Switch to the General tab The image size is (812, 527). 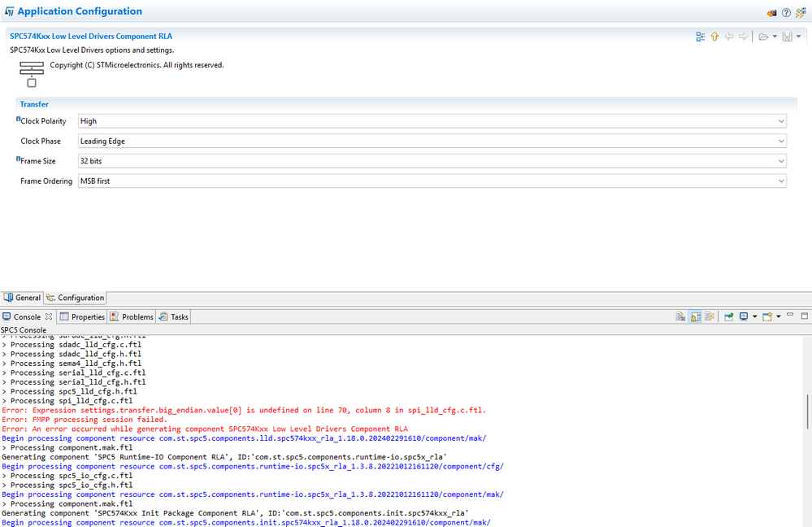[x=22, y=298]
